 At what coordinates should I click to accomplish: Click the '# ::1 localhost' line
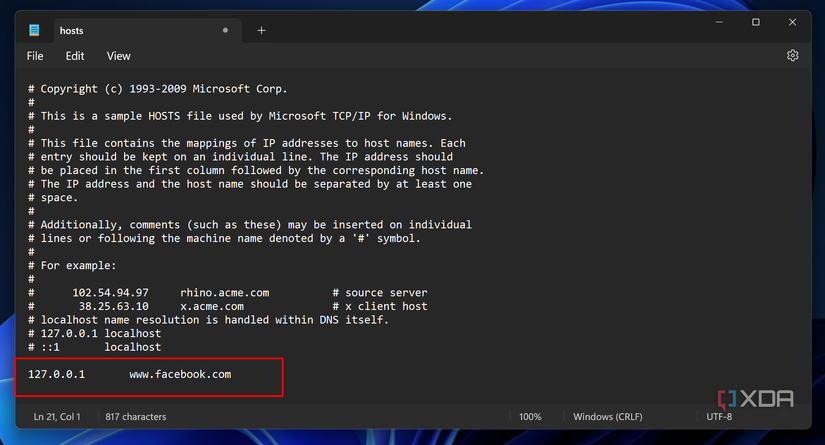click(x=95, y=347)
